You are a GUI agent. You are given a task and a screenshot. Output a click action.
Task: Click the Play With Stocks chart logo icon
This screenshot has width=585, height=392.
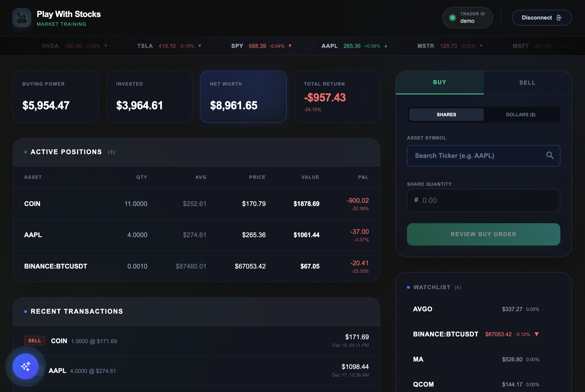22,18
